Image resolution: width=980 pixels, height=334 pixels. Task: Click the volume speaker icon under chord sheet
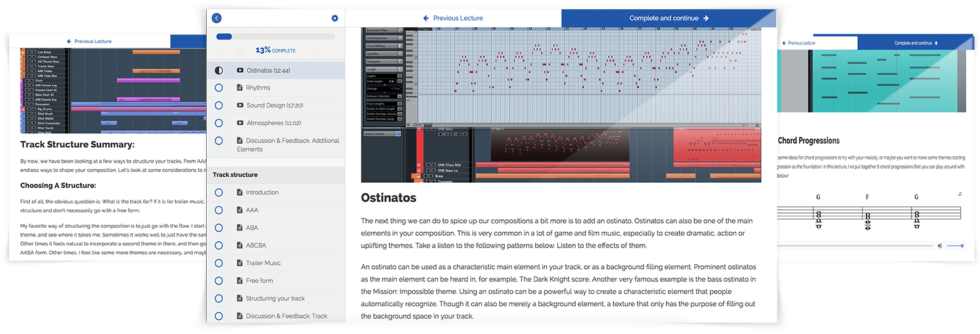click(940, 246)
